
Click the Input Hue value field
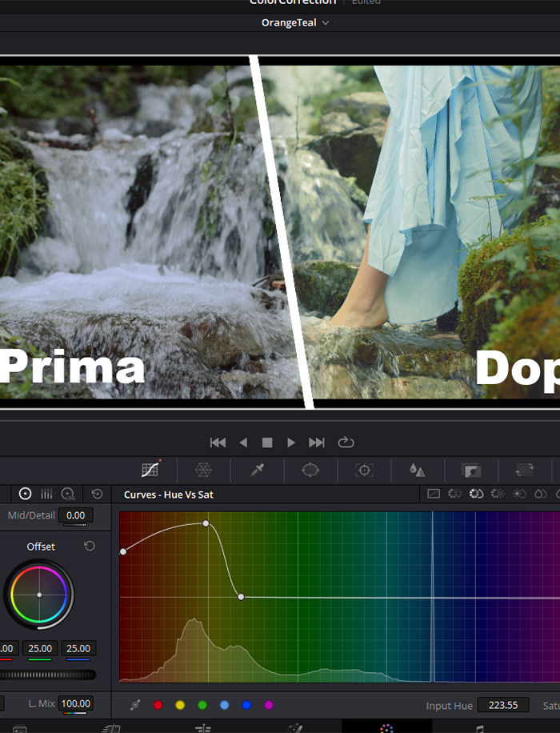(502, 705)
